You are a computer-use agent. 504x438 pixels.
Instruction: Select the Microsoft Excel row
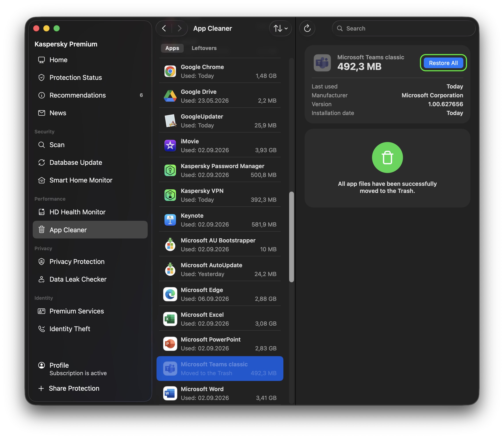(x=220, y=319)
